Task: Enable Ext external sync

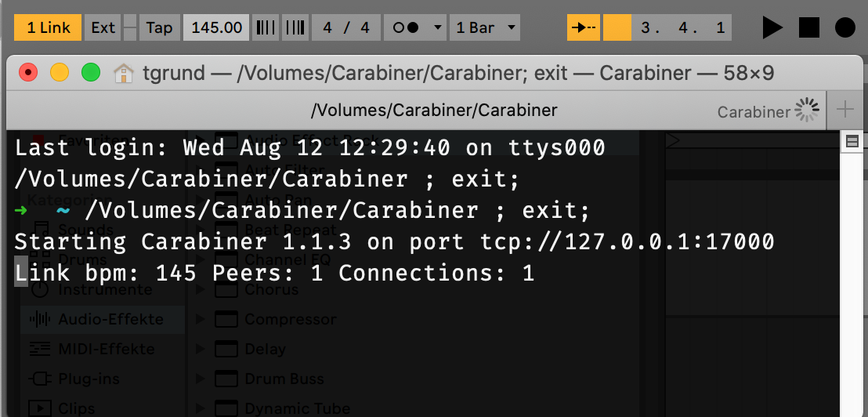Action: click(x=103, y=27)
